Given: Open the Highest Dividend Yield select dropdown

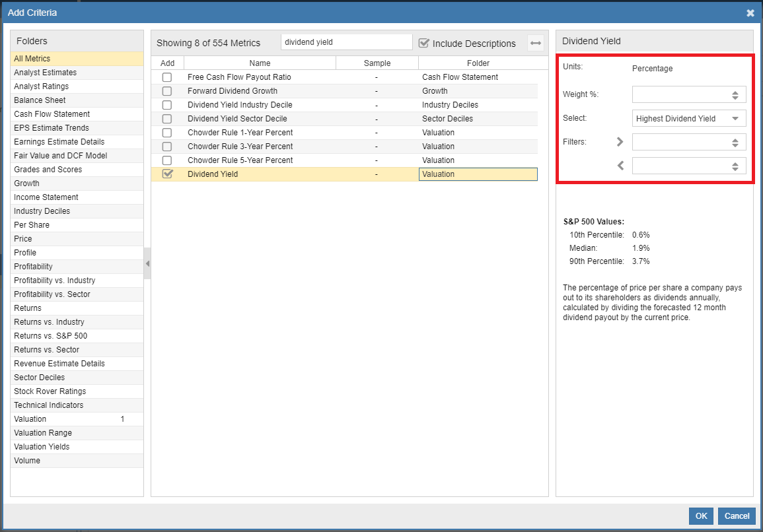Looking at the screenshot, I should pyautogui.click(x=688, y=119).
